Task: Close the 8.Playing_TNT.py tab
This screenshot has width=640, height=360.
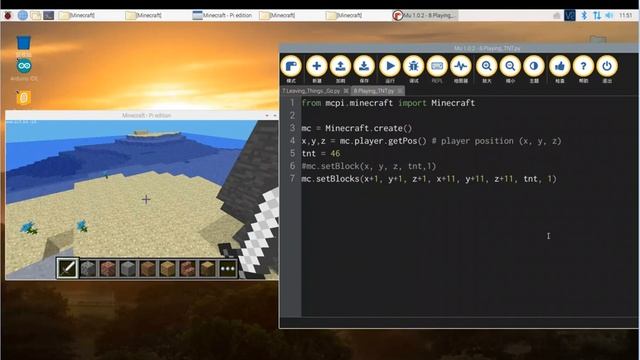Action: (x=400, y=91)
